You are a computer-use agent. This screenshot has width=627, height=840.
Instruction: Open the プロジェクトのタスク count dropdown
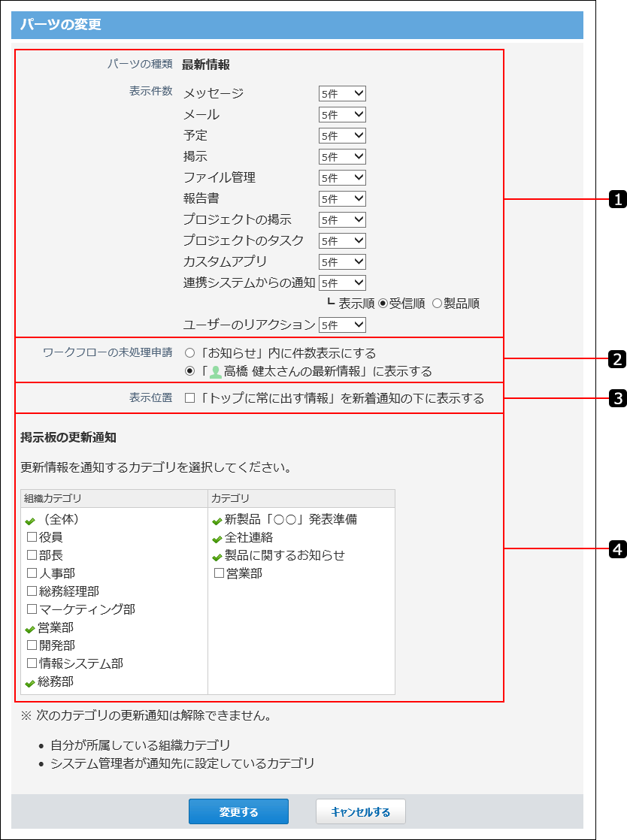pyautogui.click(x=342, y=241)
